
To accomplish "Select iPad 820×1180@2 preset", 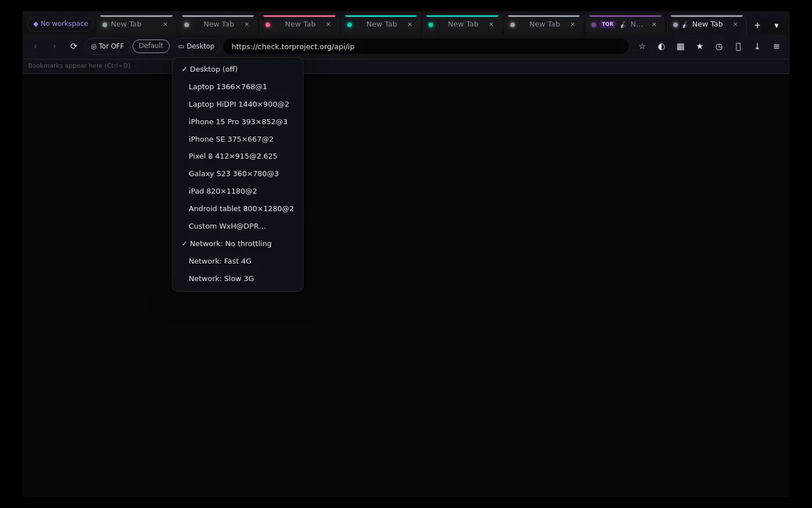I will (x=238, y=191).
